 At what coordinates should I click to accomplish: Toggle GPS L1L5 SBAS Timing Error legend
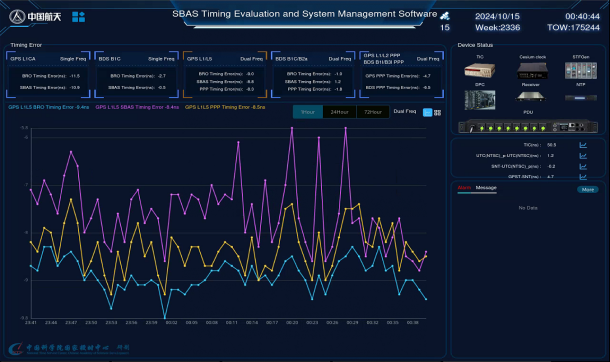click(x=137, y=107)
